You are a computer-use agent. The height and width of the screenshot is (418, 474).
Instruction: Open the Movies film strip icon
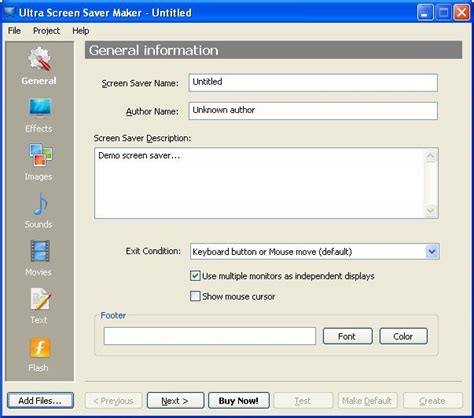[40, 251]
